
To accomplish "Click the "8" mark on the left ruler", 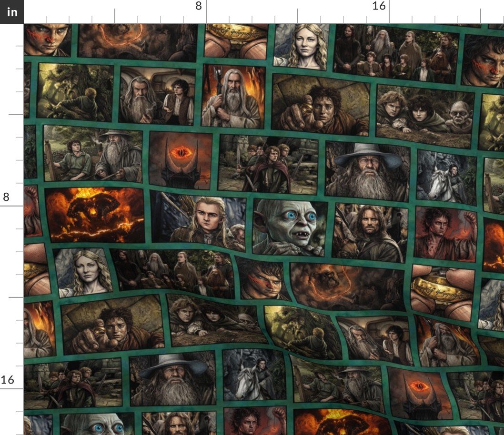I will pos(6,197).
